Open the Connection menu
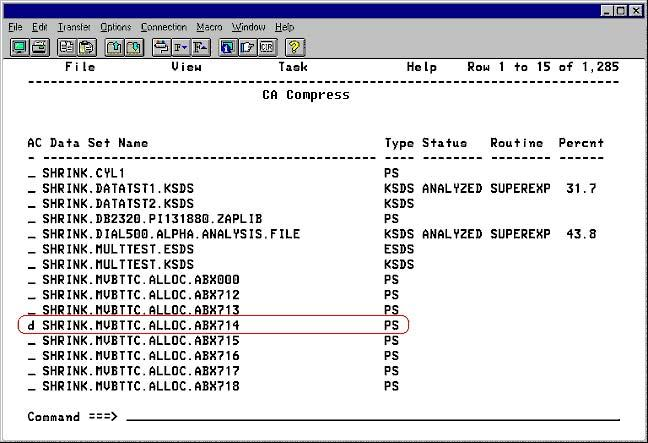Viewport: 648px width, 443px height. tap(163, 27)
